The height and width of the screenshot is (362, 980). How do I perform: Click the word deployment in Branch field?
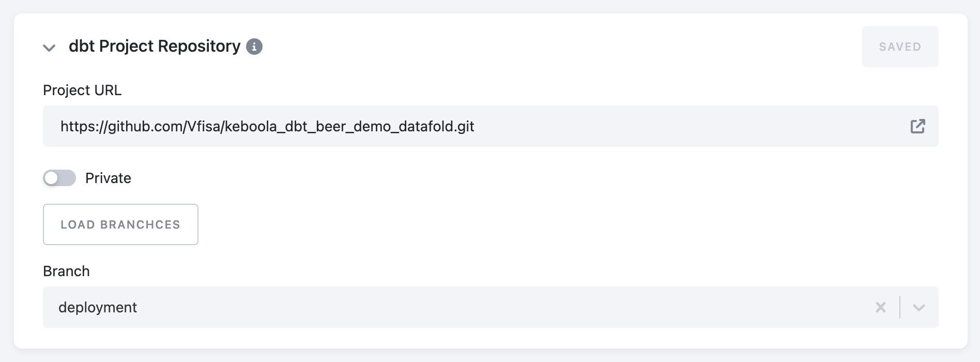point(98,307)
